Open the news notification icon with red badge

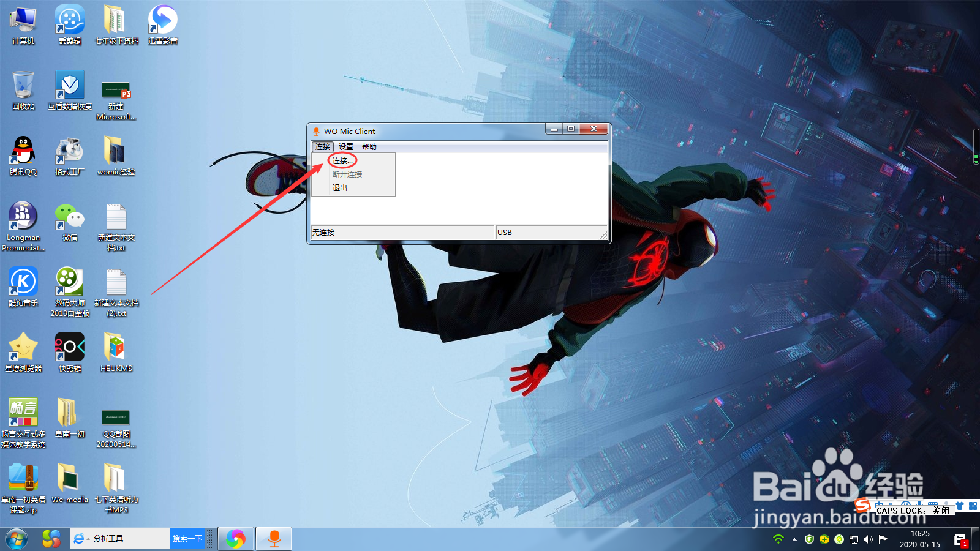[960, 539]
